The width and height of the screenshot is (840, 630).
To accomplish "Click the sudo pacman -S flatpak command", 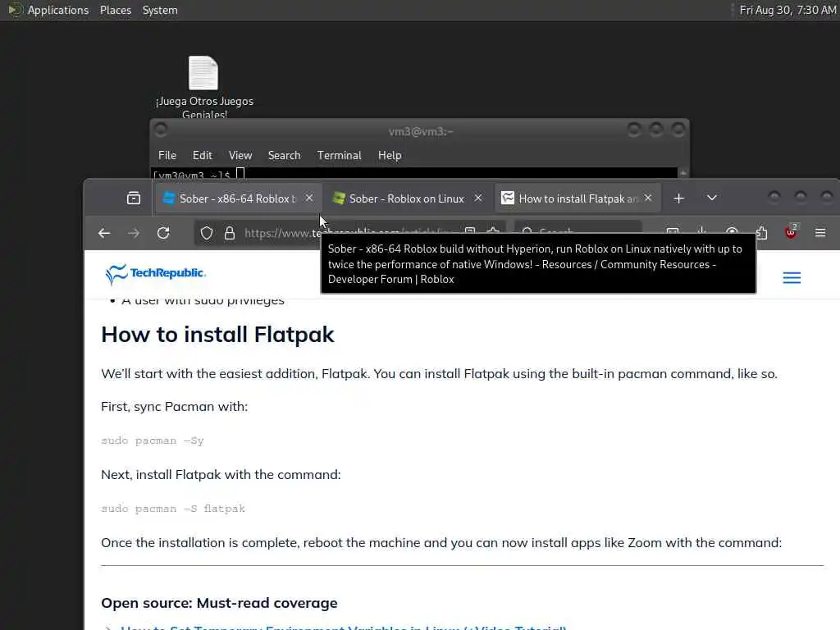I will point(172,509).
